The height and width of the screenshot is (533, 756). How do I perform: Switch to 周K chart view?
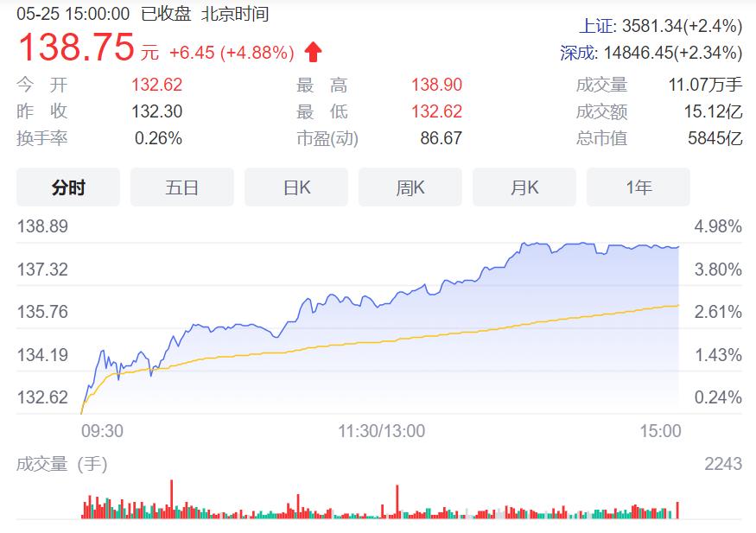(410, 187)
